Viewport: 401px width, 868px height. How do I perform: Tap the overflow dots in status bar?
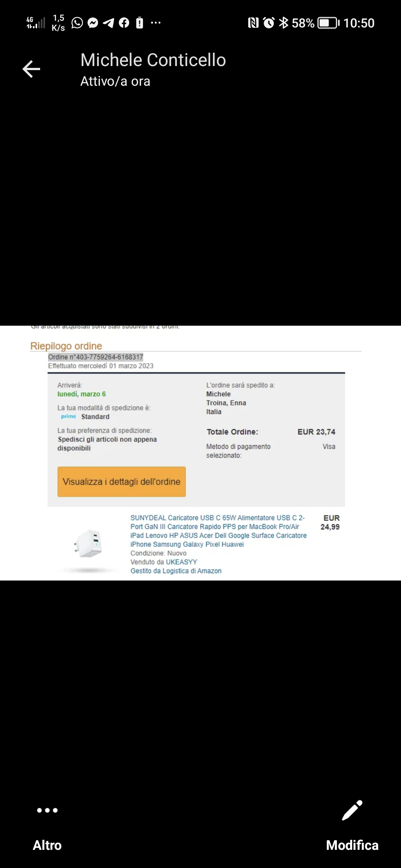point(156,23)
